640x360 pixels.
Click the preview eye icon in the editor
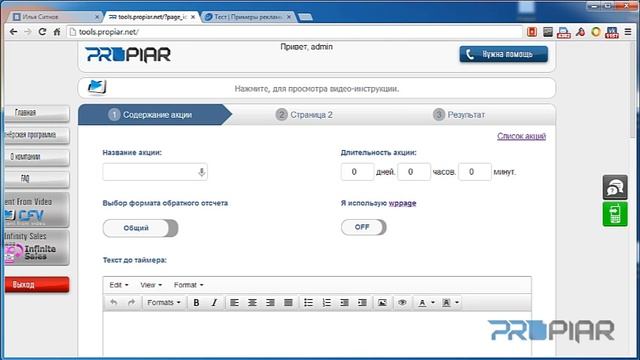(x=402, y=302)
